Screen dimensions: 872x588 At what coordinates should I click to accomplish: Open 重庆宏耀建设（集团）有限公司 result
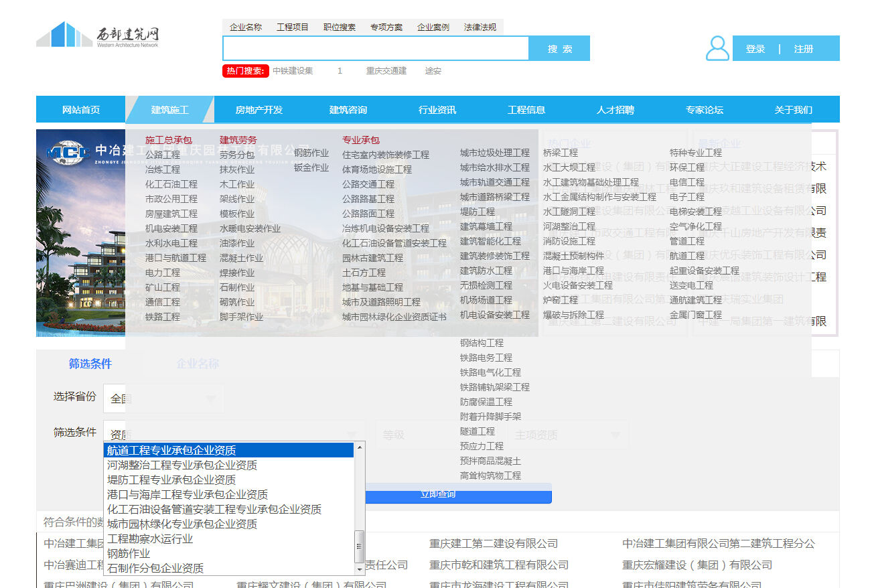(697, 565)
